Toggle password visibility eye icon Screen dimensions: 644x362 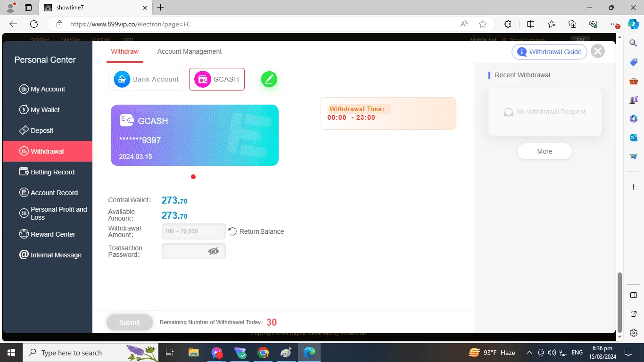click(x=214, y=252)
